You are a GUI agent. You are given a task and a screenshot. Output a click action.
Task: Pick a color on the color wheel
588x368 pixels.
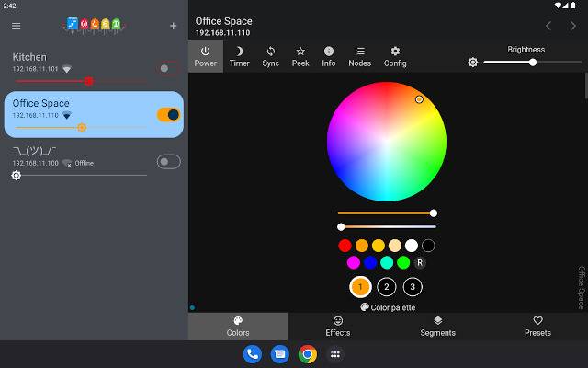pos(387,142)
